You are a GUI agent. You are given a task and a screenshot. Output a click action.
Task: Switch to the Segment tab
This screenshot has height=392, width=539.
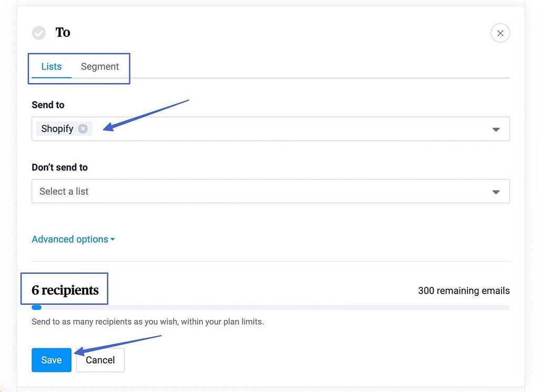click(100, 66)
